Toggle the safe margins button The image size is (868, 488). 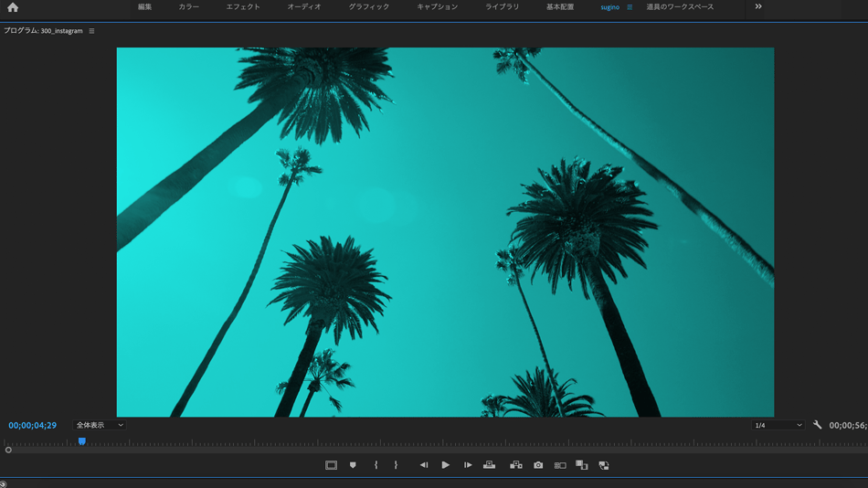pyautogui.click(x=331, y=465)
